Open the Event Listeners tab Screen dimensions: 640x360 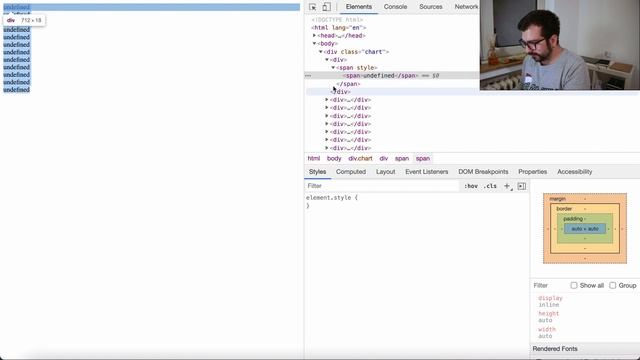tap(427, 172)
